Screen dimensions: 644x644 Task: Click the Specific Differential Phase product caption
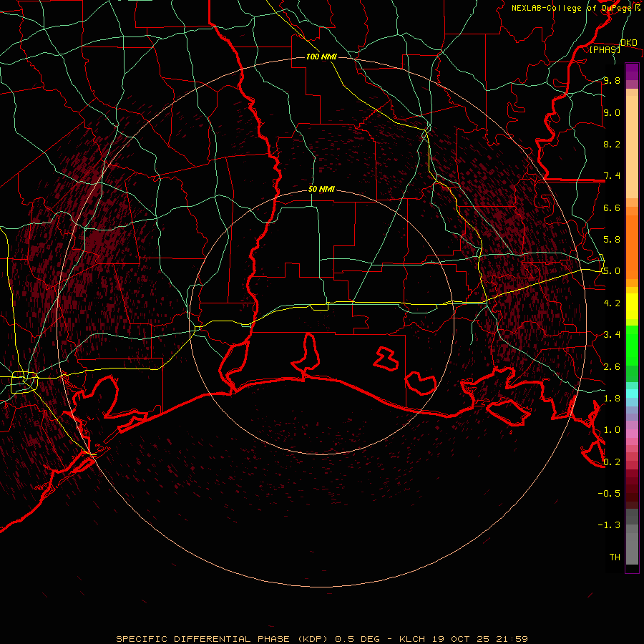pos(321,639)
